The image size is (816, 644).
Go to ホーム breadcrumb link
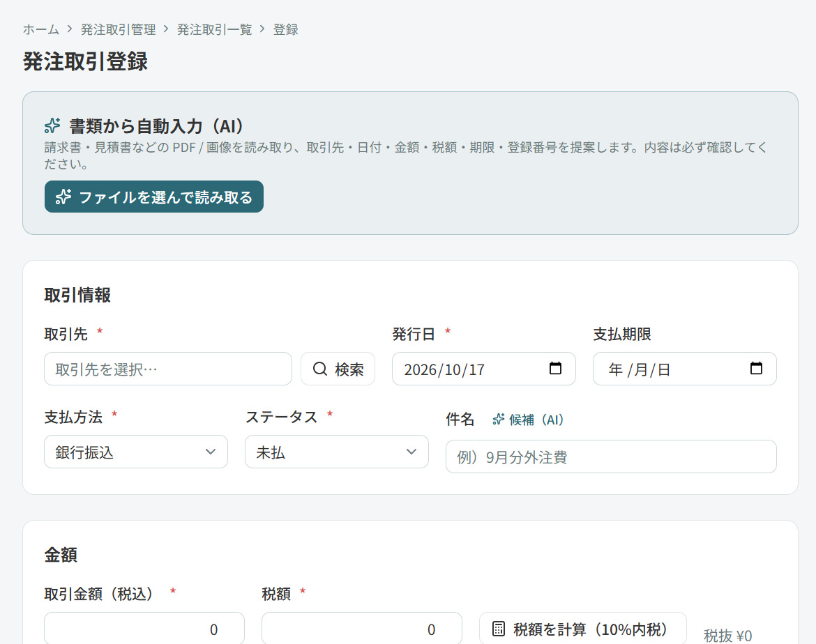click(41, 30)
